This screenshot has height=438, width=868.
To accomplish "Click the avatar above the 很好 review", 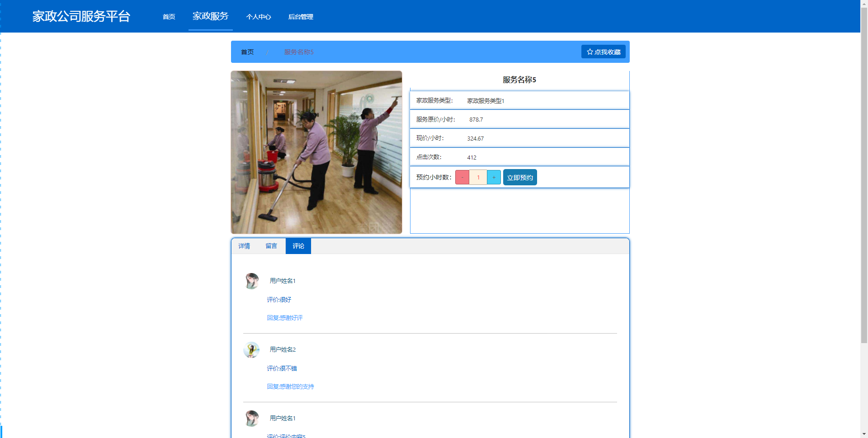I will click(251, 281).
